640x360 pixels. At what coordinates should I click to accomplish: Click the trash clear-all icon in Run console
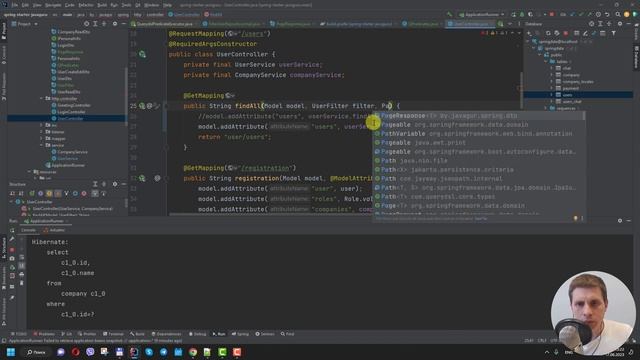(x=22, y=283)
